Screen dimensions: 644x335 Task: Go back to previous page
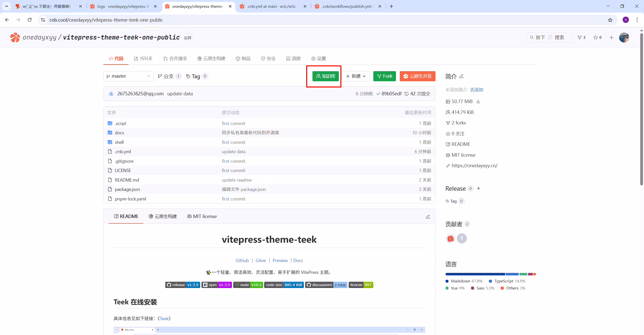coord(7,20)
